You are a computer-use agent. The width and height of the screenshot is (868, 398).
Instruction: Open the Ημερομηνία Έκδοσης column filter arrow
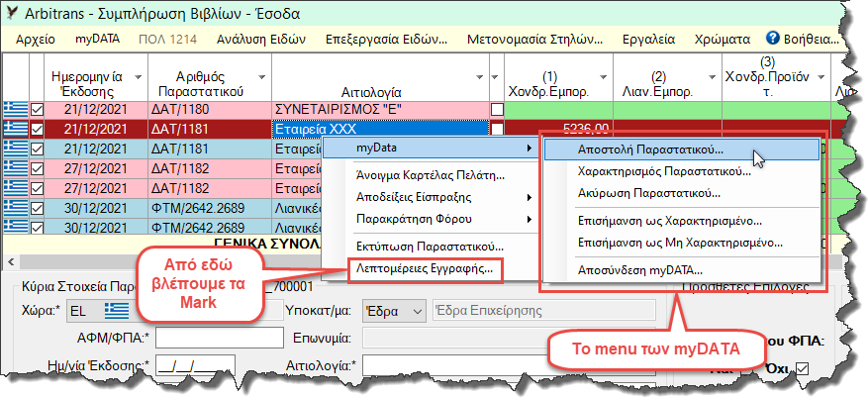click(x=138, y=77)
